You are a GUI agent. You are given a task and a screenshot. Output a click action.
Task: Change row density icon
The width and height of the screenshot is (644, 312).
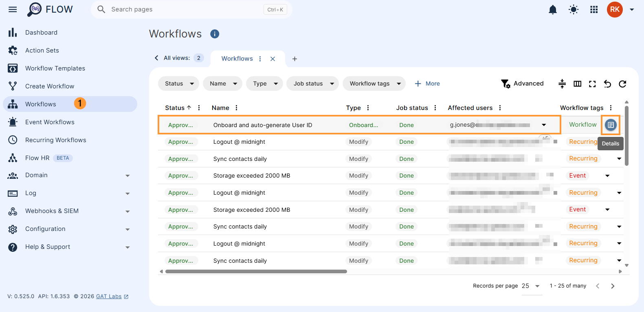(562, 84)
